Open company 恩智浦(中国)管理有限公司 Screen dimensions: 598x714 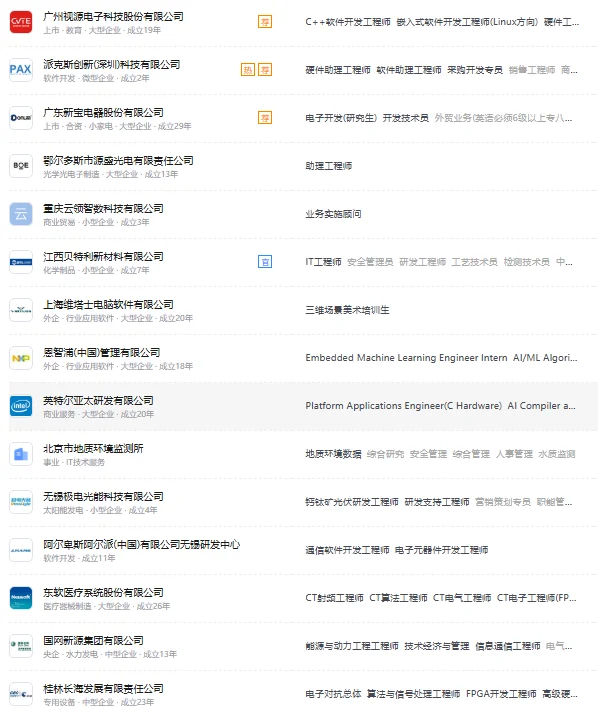pos(102,352)
